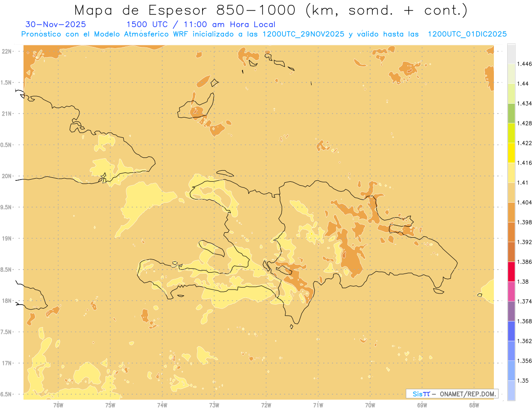Click the '7.5N' latitude label
Screen dimensions: 532x411
(x=7, y=332)
